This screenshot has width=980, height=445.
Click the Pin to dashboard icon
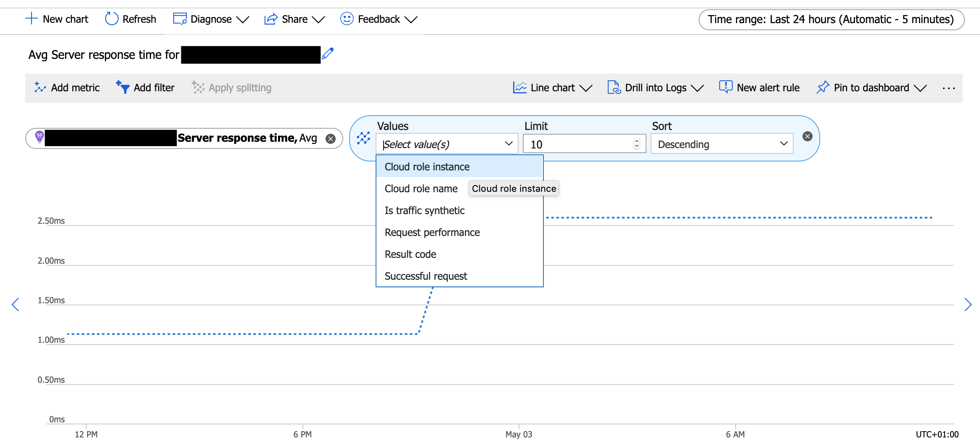click(x=823, y=87)
